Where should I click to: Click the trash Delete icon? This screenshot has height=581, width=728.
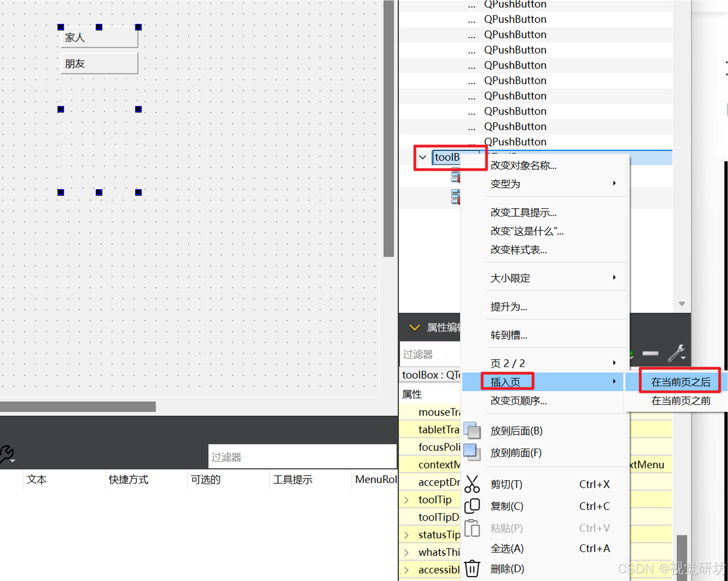click(x=472, y=568)
